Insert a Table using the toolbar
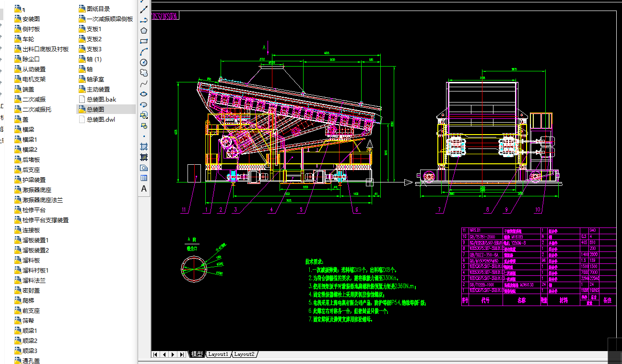This screenshot has width=622, height=364. click(143, 178)
